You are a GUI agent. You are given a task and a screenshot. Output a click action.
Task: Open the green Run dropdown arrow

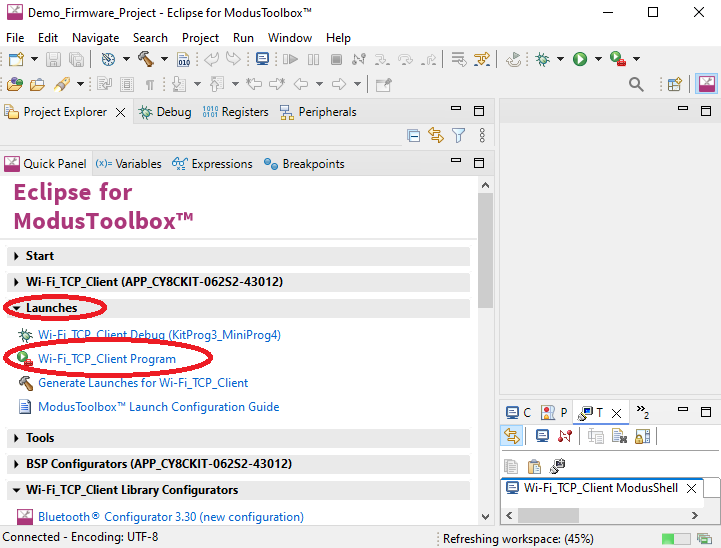598,59
